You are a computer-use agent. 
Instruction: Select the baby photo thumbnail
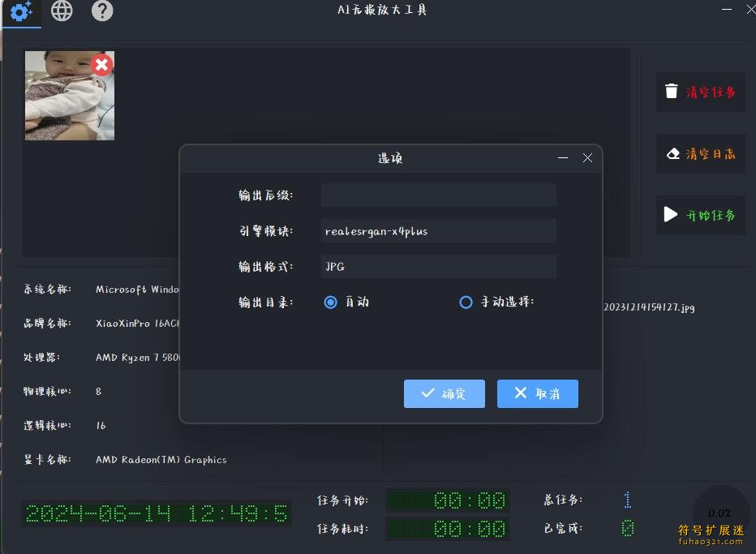tap(70, 96)
